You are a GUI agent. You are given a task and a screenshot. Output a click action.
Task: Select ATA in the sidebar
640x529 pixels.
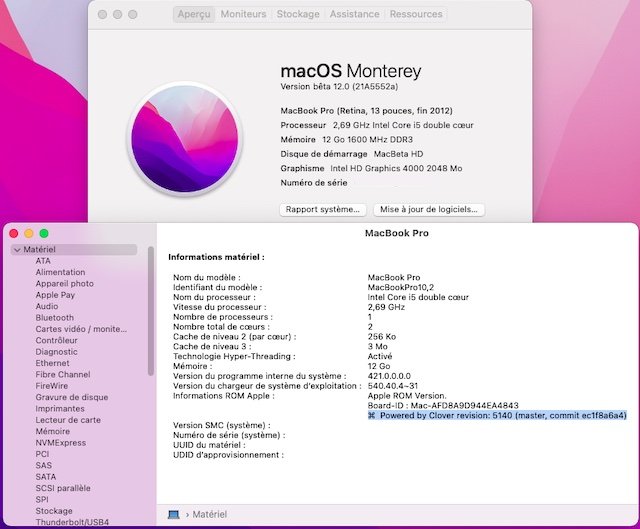[43, 261]
